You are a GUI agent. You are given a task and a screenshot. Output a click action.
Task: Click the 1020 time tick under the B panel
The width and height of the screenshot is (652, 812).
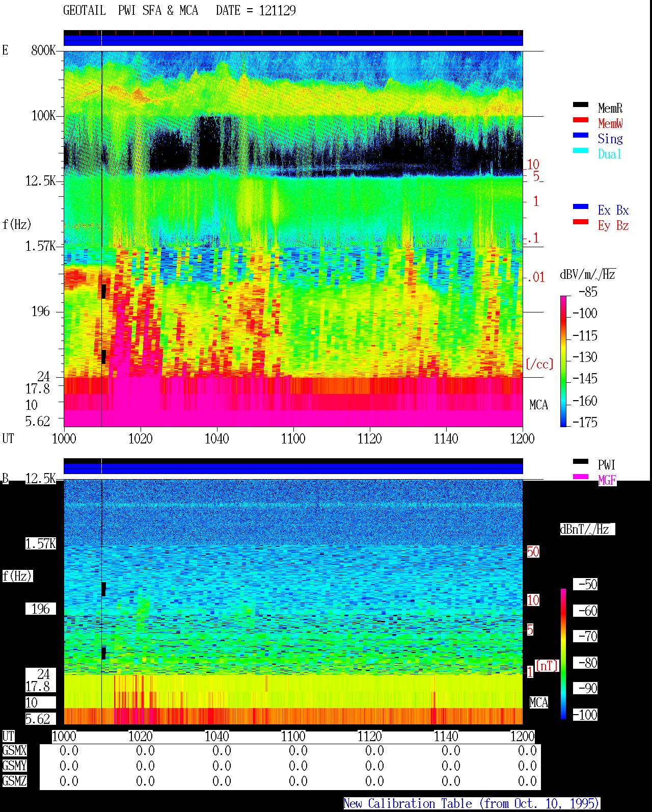coord(141,737)
